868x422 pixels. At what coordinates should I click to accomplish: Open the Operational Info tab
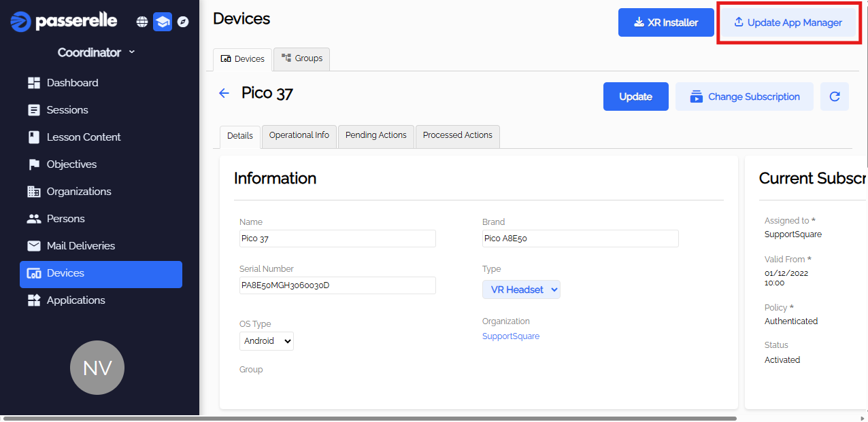click(299, 136)
